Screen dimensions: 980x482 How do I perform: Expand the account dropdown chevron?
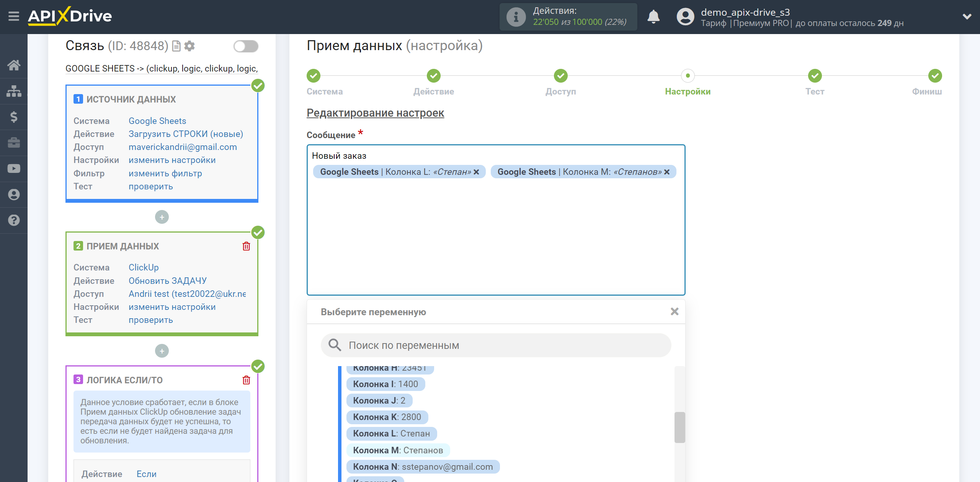[967, 16]
